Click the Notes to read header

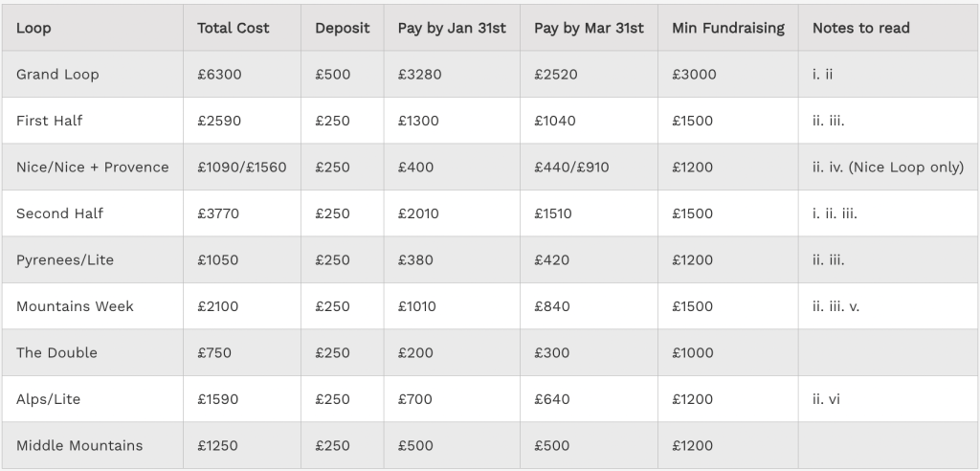click(860, 28)
